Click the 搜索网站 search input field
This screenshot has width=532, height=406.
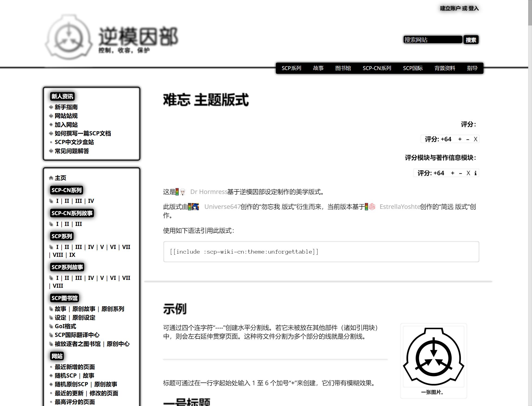tap(432, 40)
